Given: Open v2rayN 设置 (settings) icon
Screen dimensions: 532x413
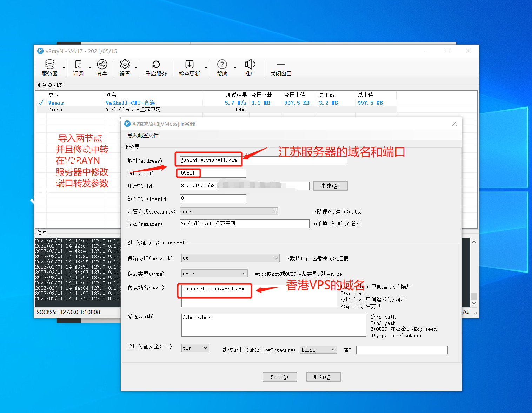Looking at the screenshot, I should (x=125, y=67).
